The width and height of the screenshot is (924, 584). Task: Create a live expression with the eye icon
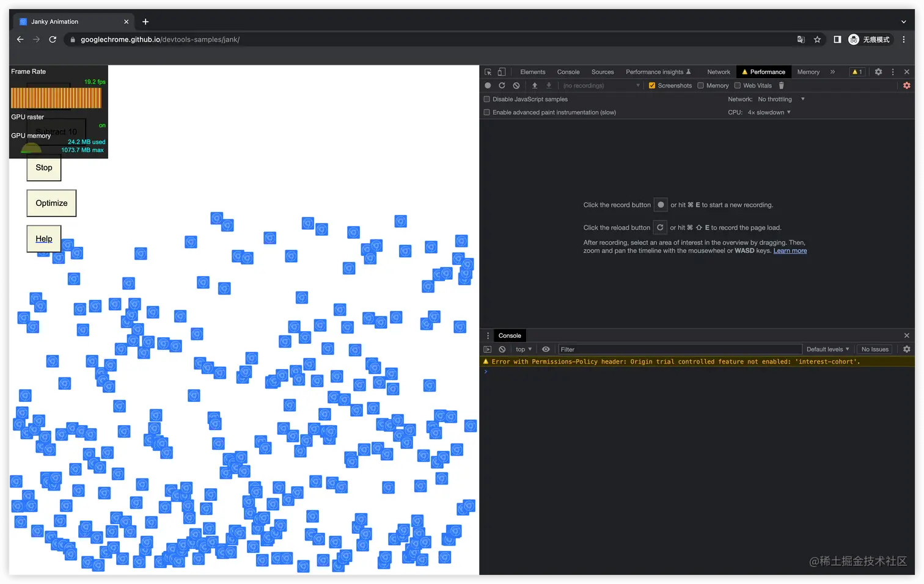click(546, 349)
